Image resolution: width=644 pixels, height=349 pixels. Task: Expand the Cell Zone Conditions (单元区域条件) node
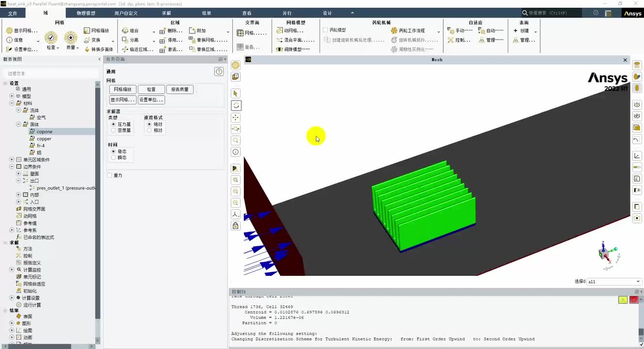pos(12,160)
